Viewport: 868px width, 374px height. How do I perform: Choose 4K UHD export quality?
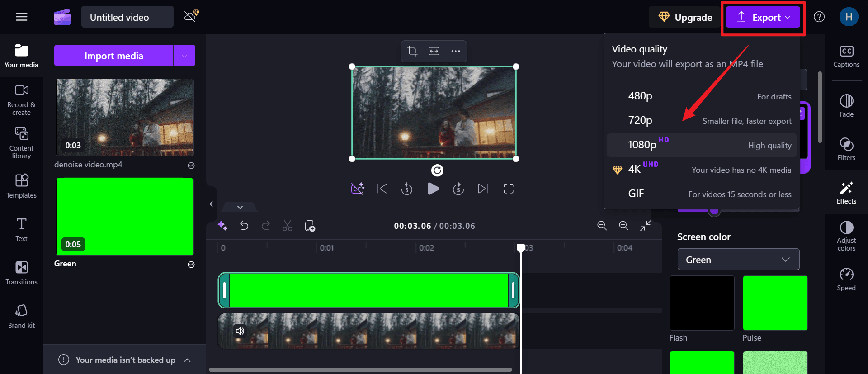702,170
